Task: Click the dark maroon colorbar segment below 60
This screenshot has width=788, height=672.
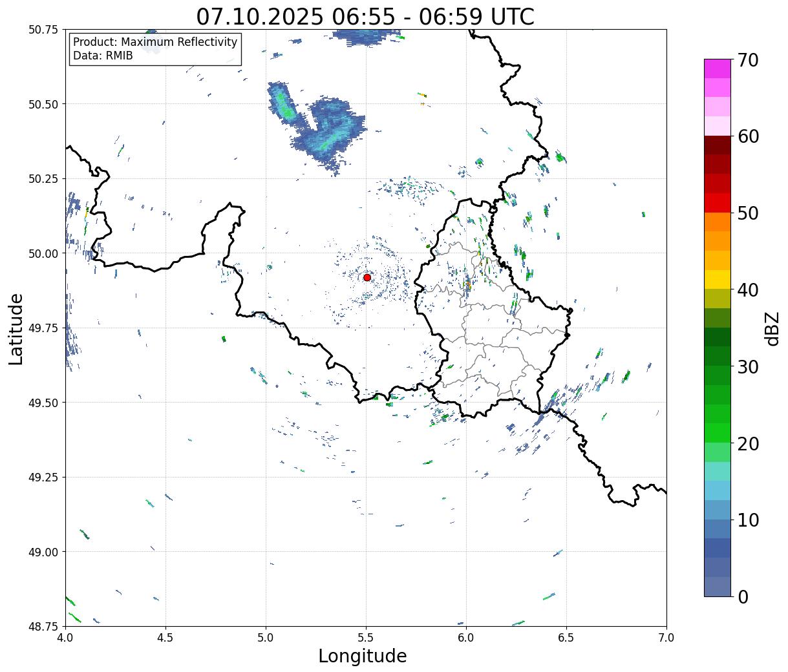Action: click(x=718, y=145)
